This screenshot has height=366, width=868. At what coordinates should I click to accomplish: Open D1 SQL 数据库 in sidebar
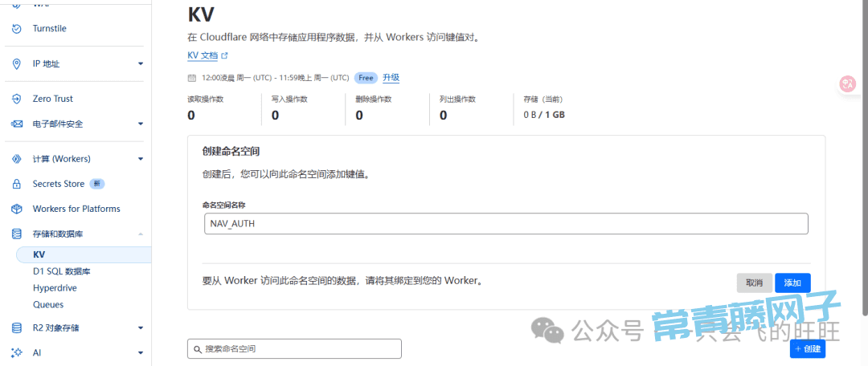click(x=61, y=271)
